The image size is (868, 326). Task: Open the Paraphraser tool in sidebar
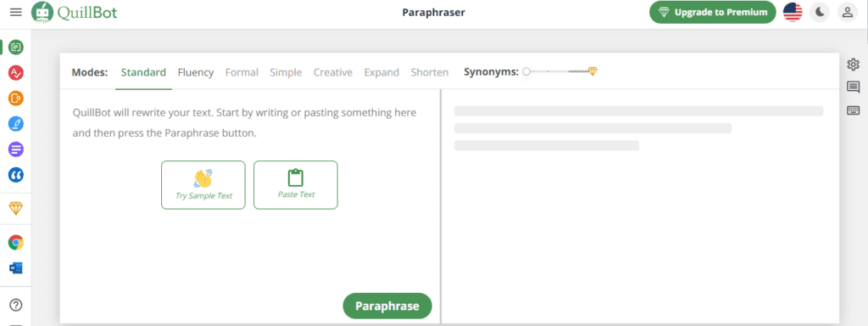(x=16, y=48)
